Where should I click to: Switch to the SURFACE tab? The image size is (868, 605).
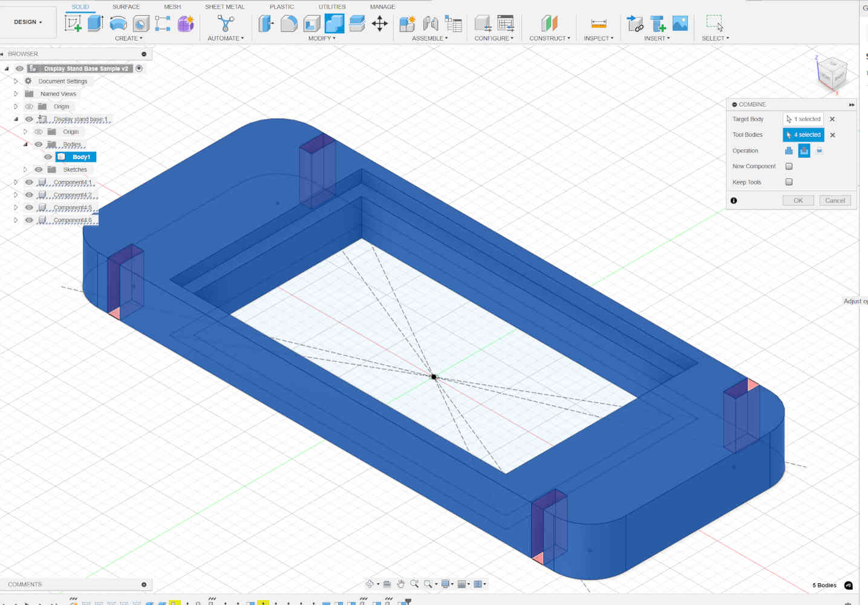coord(126,7)
